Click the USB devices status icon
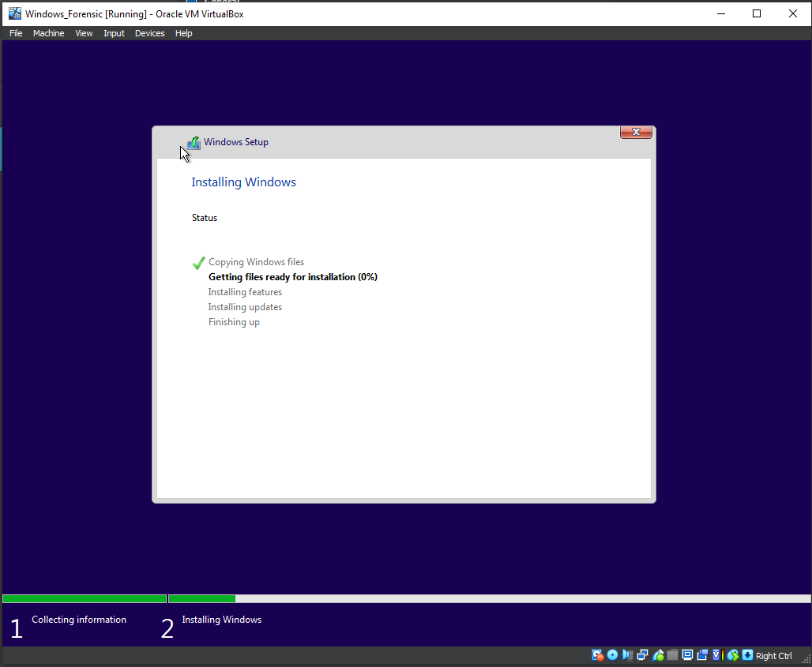 click(x=658, y=655)
